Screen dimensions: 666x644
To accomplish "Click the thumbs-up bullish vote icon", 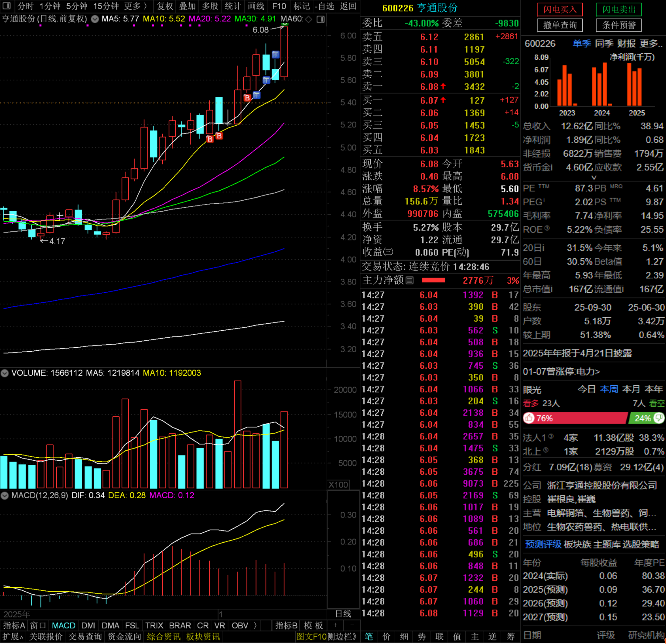I will [529, 418].
